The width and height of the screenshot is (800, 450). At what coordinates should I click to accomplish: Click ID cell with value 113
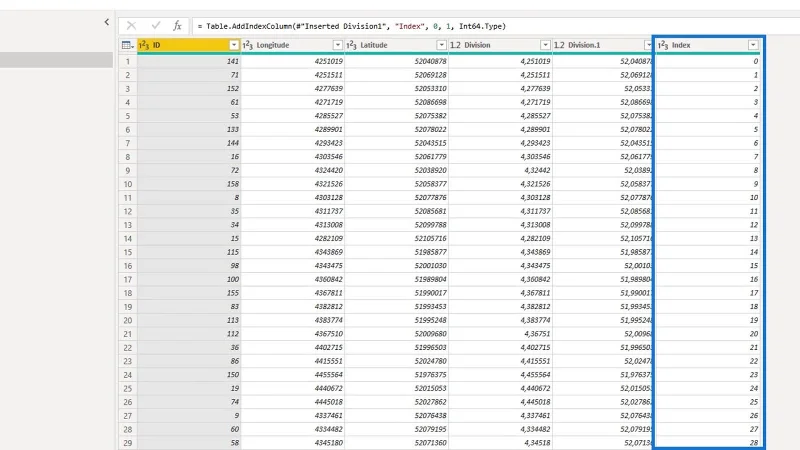pos(189,320)
